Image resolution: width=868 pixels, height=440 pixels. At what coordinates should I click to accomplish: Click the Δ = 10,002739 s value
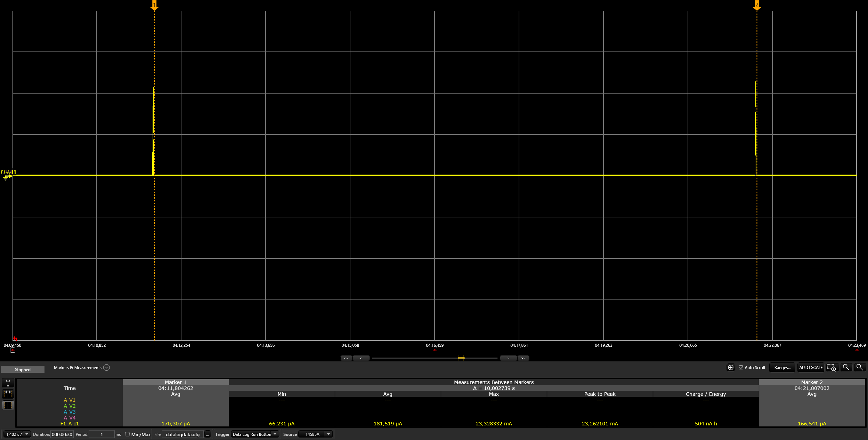pos(494,388)
